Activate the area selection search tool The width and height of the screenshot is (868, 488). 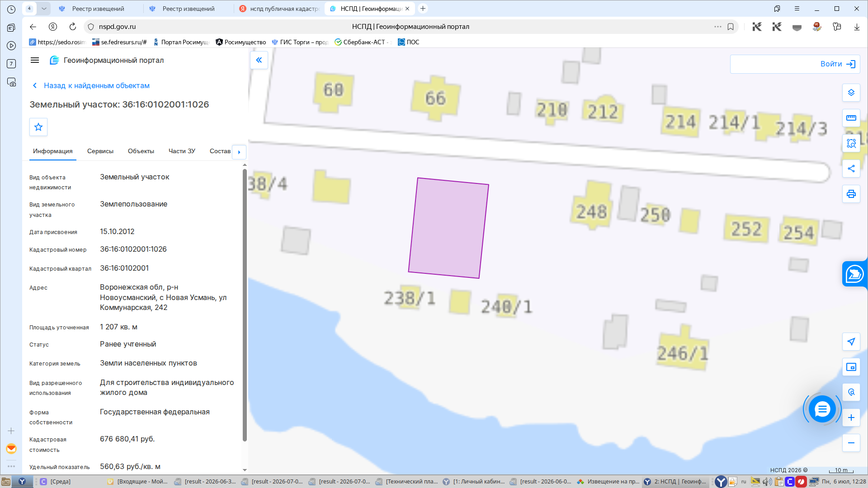(x=851, y=143)
